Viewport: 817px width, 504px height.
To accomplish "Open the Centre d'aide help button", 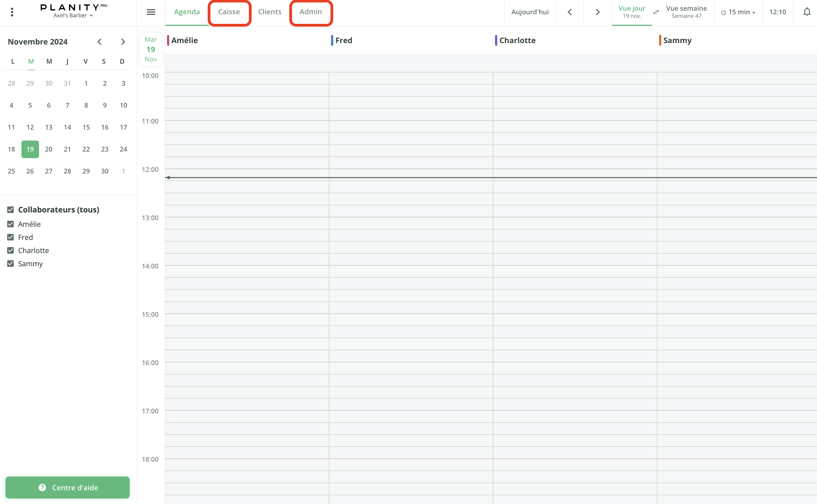I will pos(67,487).
